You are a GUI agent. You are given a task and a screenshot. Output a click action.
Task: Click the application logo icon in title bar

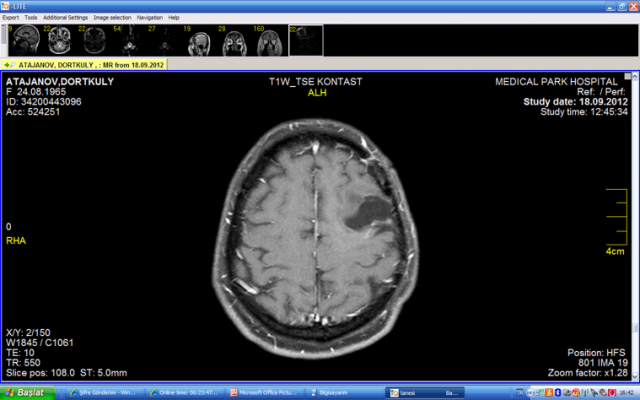pos(5,6)
